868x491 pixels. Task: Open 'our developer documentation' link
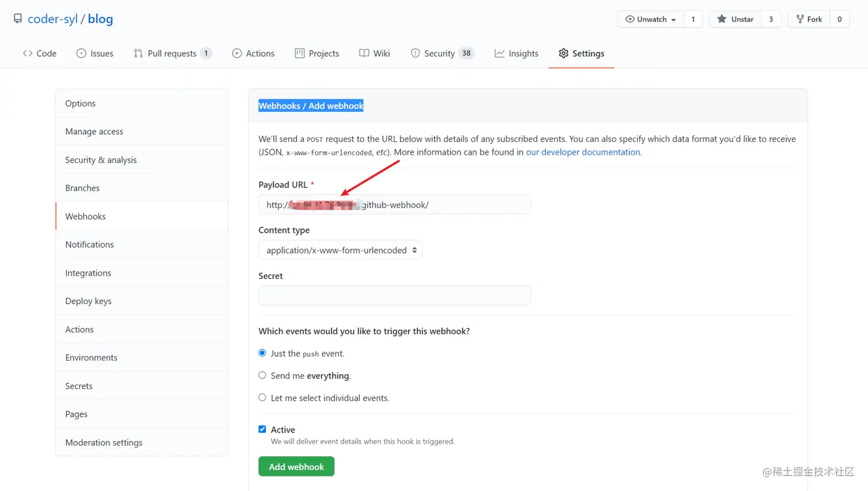(x=583, y=152)
